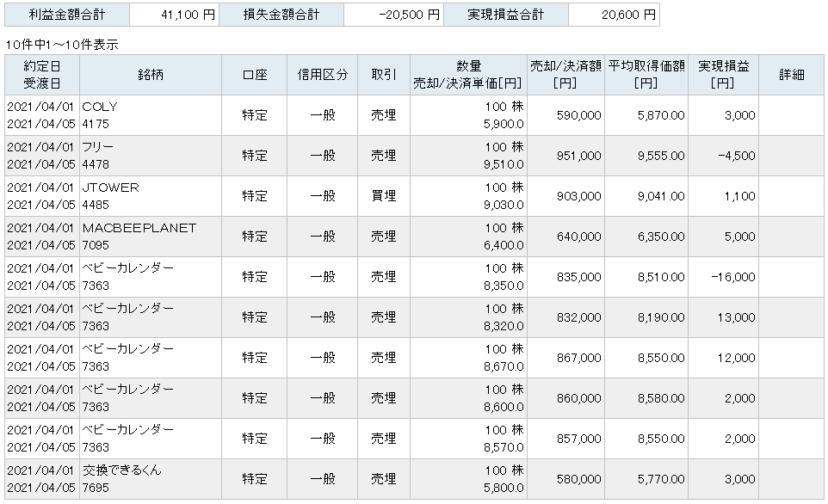Click the 100 株 9,030.0 quantity cell
Viewport: 828px width, 504px height.
468,196
